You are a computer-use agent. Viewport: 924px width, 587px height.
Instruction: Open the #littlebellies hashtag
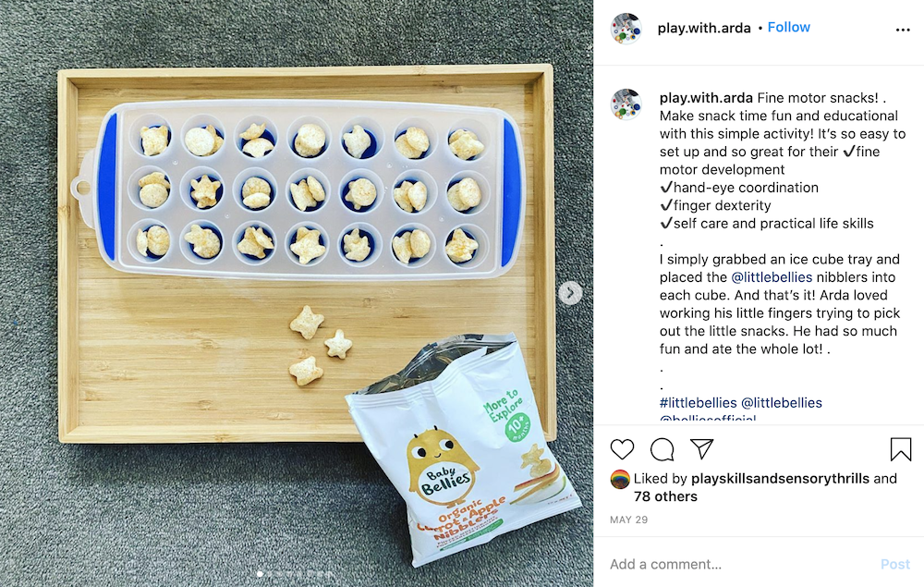(x=698, y=402)
